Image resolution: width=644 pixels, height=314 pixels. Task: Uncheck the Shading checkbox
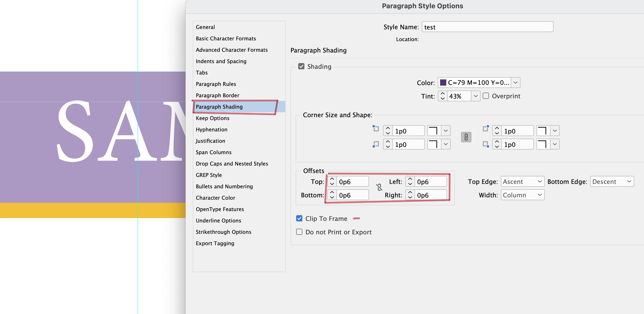click(301, 66)
